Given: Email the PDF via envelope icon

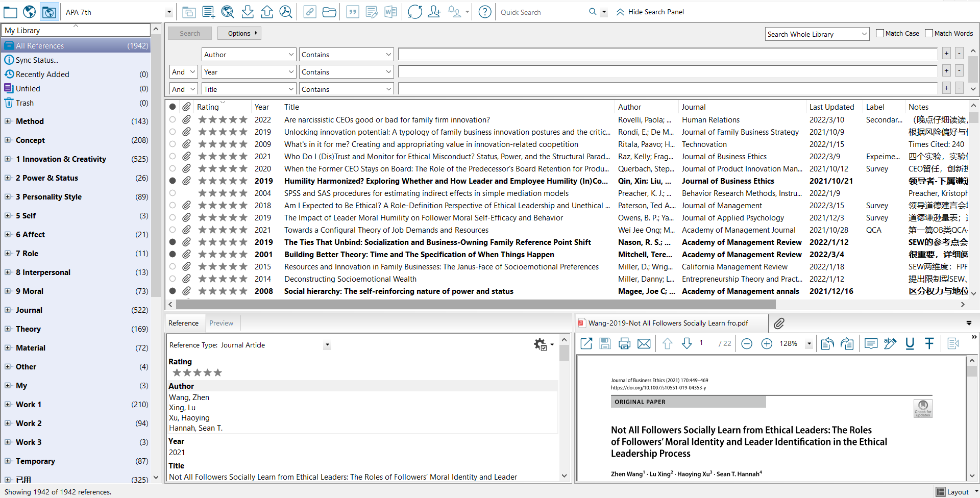Looking at the screenshot, I should pos(644,344).
